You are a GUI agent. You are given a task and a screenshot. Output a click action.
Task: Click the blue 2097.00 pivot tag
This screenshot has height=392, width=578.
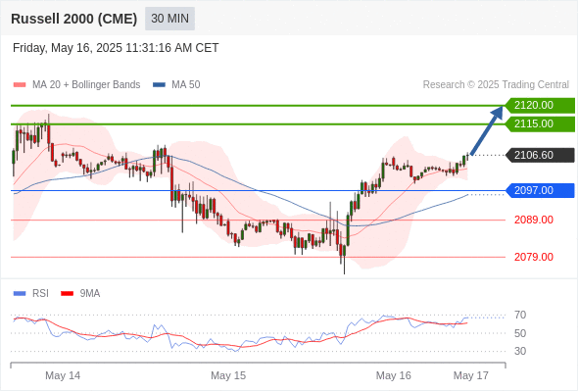coord(540,191)
